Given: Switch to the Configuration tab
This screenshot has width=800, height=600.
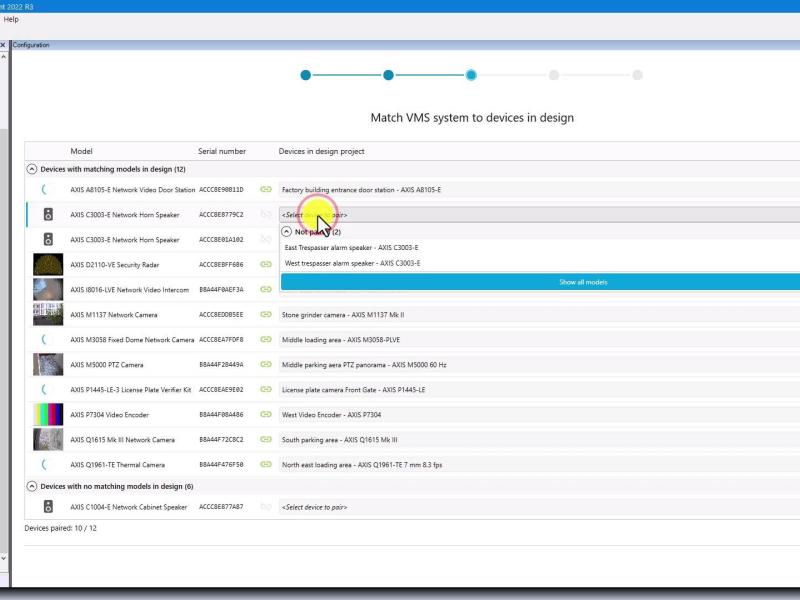Looking at the screenshot, I should click(30, 44).
